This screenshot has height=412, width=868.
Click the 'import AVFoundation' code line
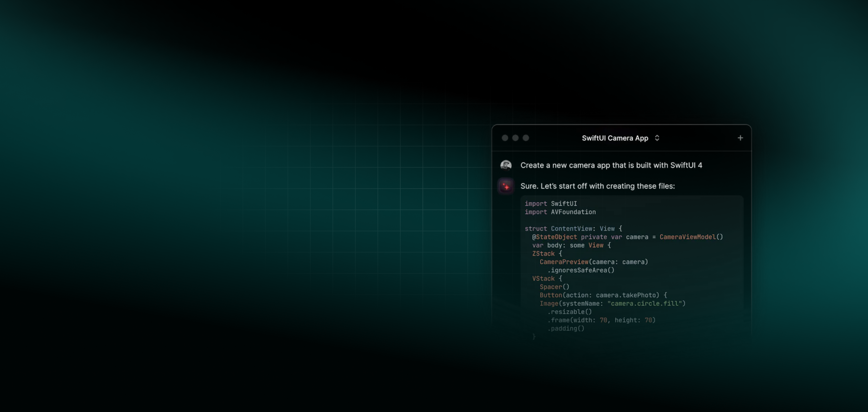(560, 212)
